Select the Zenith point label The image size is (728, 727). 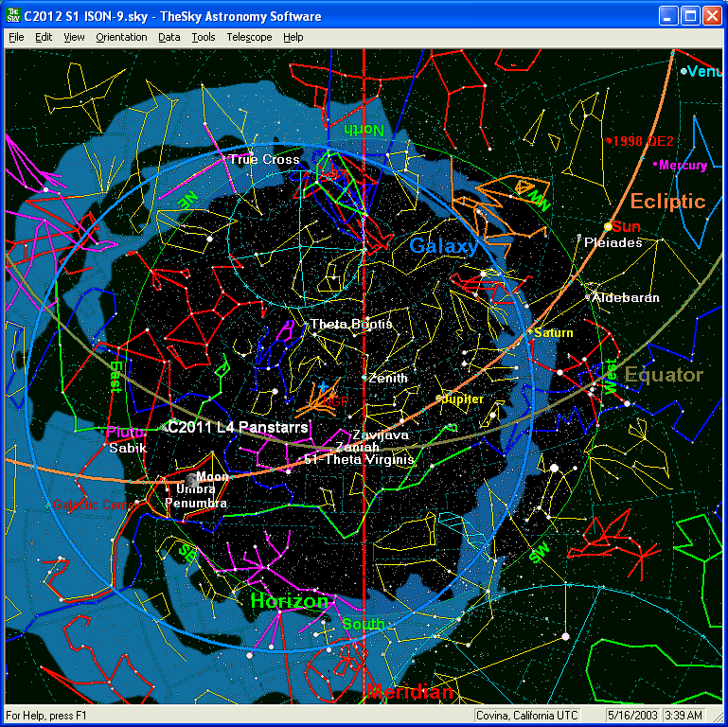(388, 378)
